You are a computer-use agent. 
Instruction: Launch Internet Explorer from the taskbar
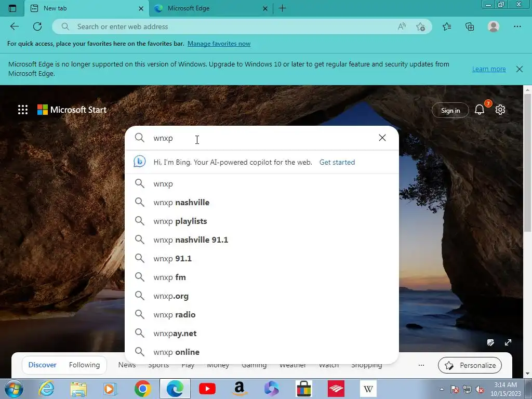(x=46, y=389)
